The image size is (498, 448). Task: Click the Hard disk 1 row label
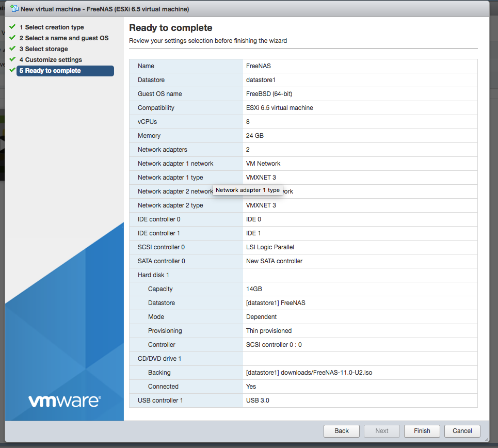click(x=153, y=275)
